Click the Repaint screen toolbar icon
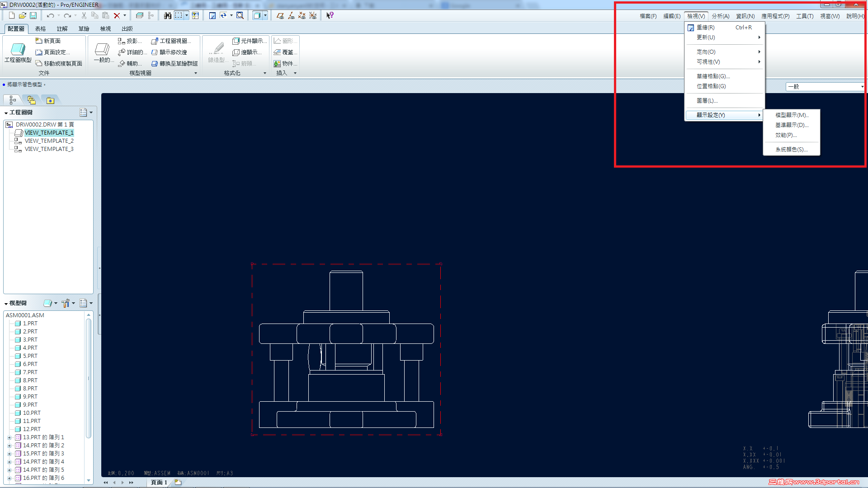 [212, 15]
